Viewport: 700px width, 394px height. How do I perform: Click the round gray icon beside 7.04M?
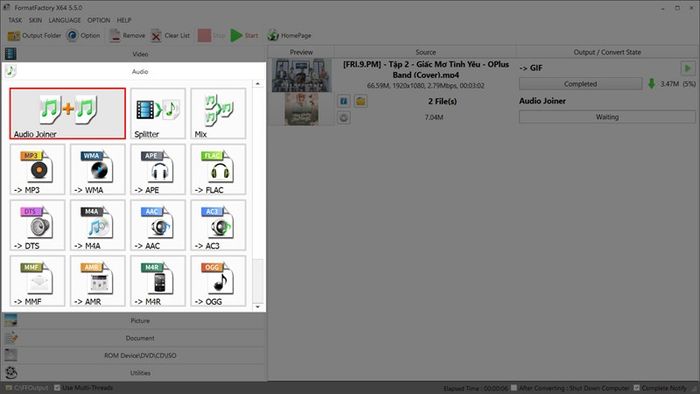coord(343,118)
